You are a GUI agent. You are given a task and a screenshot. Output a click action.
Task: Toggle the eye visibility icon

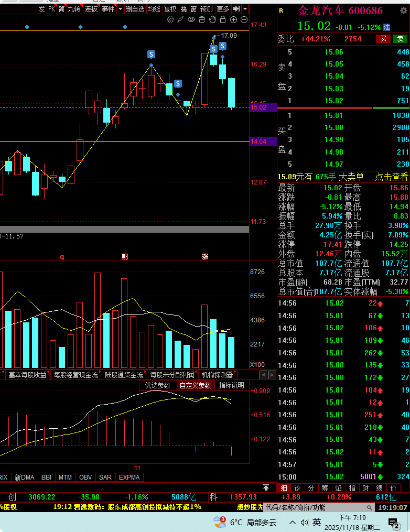[191, 20]
